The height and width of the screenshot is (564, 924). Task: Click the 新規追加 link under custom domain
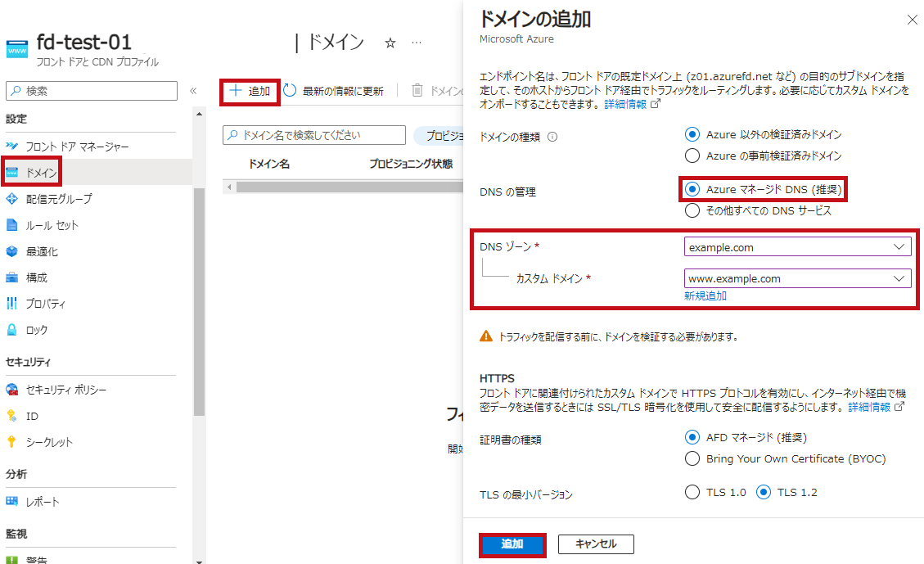click(705, 296)
